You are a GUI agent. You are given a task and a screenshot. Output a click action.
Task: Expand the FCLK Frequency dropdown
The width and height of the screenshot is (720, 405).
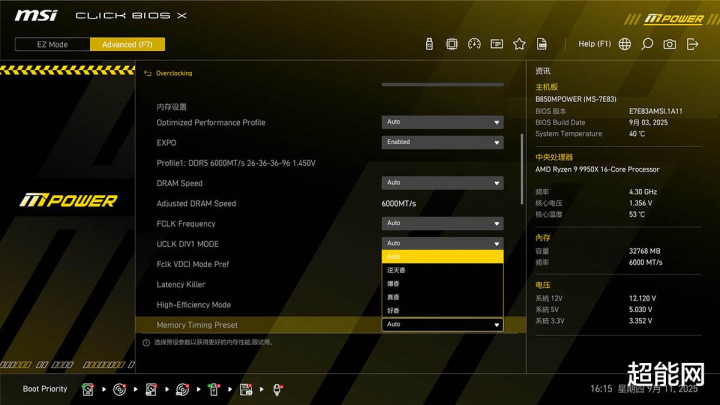(442, 223)
